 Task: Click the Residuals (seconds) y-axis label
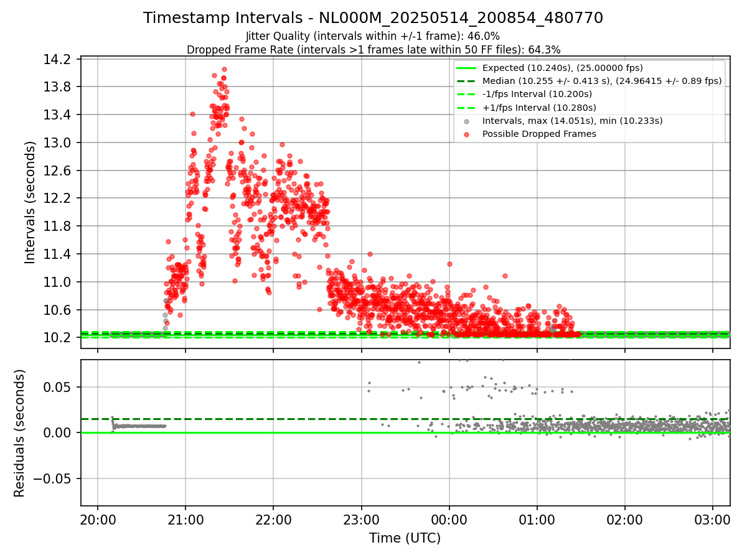[20, 433]
